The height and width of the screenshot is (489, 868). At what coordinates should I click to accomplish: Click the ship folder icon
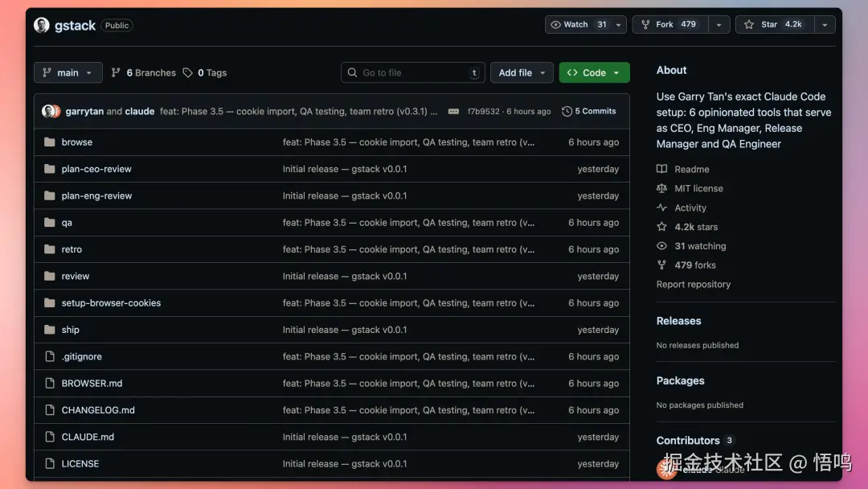click(49, 330)
